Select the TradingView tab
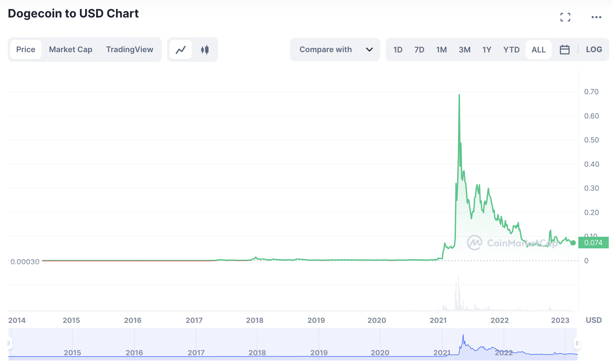This screenshot has width=612, height=364. tap(130, 50)
